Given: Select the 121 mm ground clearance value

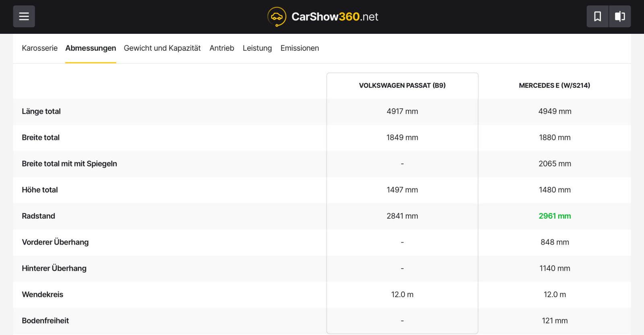Looking at the screenshot, I should point(555,321).
